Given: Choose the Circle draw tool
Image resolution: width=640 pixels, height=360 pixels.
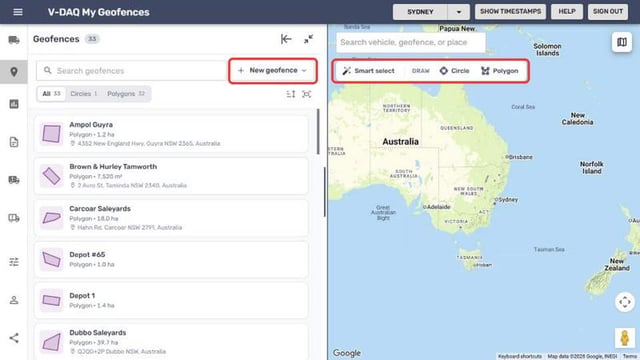Looking at the screenshot, I should pos(454,71).
